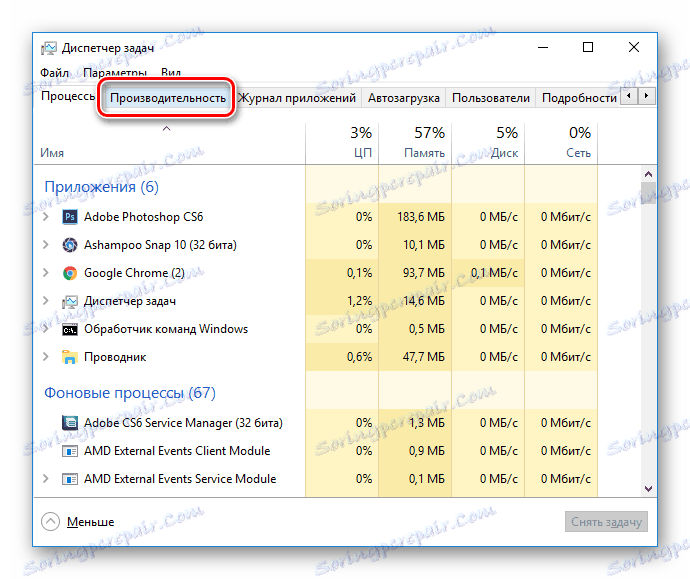Click AMD External Events Service Module icon
This screenshot has height=579, width=690.
click(x=70, y=479)
